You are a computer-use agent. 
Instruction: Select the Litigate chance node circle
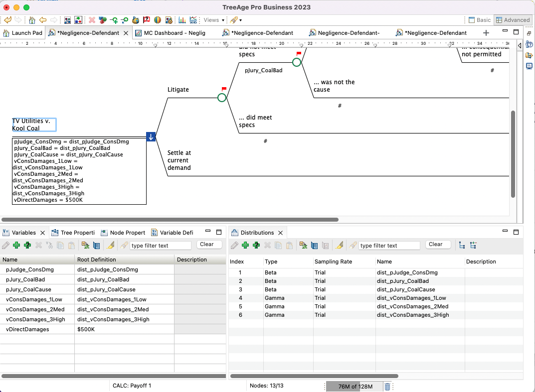[222, 98]
